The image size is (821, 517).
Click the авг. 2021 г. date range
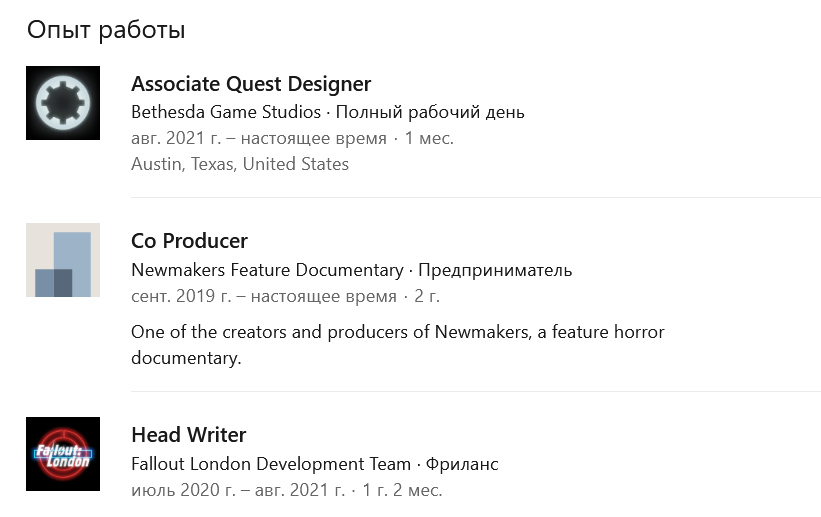(259, 138)
